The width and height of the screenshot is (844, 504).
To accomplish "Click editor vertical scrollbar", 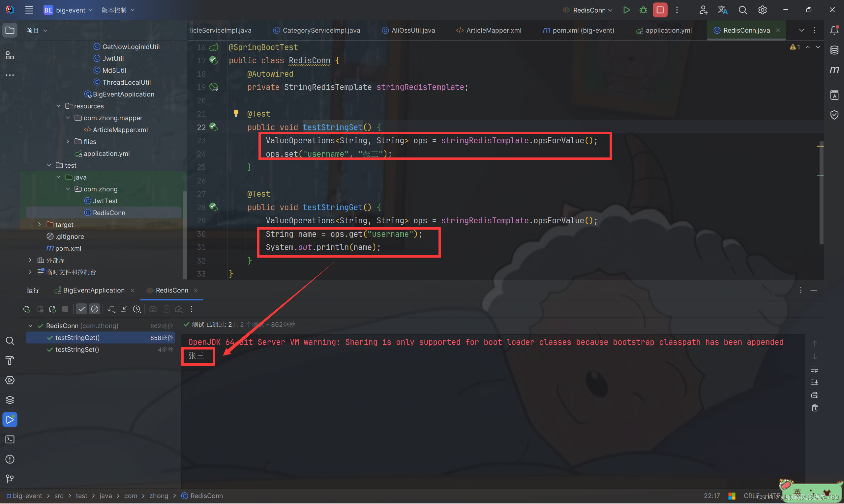I will tap(821, 192).
